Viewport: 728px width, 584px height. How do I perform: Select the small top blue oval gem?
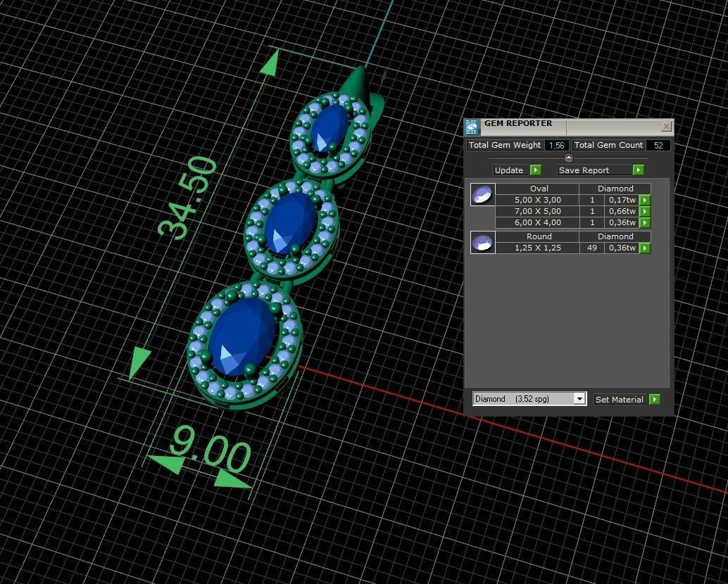330,129
